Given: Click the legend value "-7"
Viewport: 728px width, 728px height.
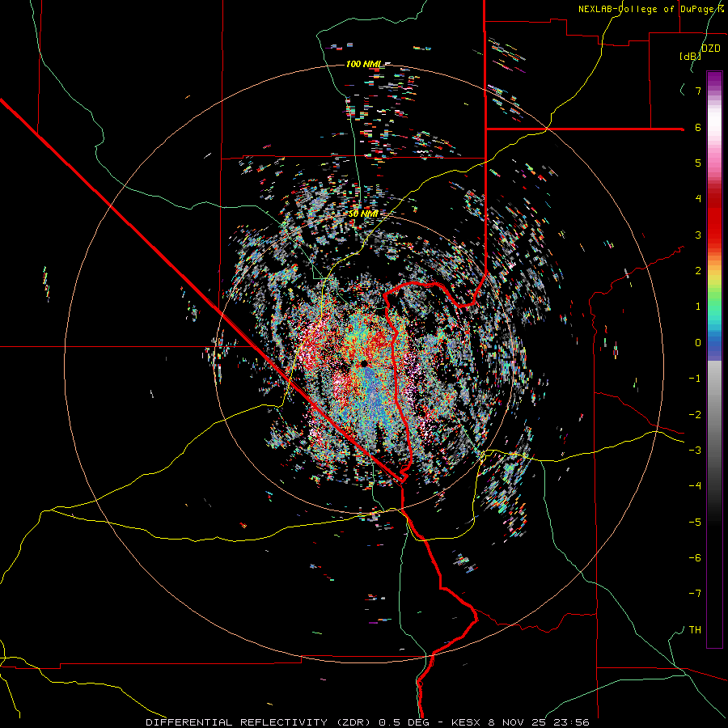Looking at the screenshot, I should [695, 594].
